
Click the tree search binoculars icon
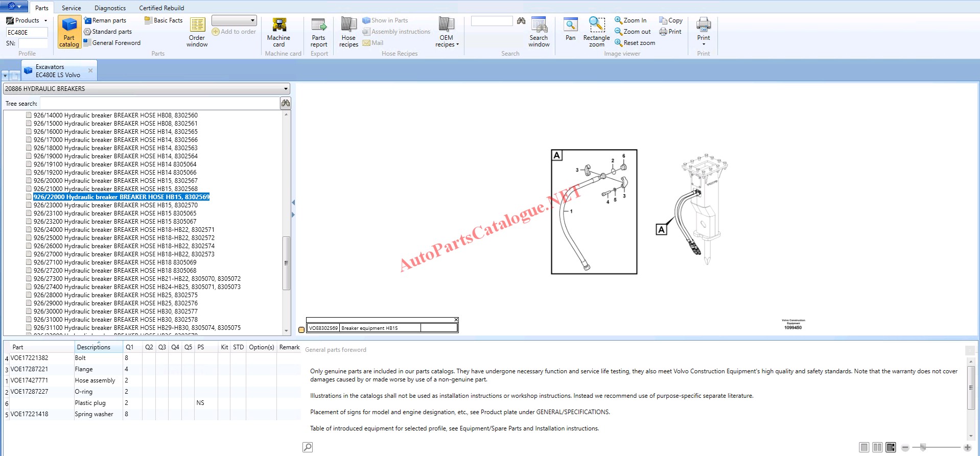[x=286, y=103]
